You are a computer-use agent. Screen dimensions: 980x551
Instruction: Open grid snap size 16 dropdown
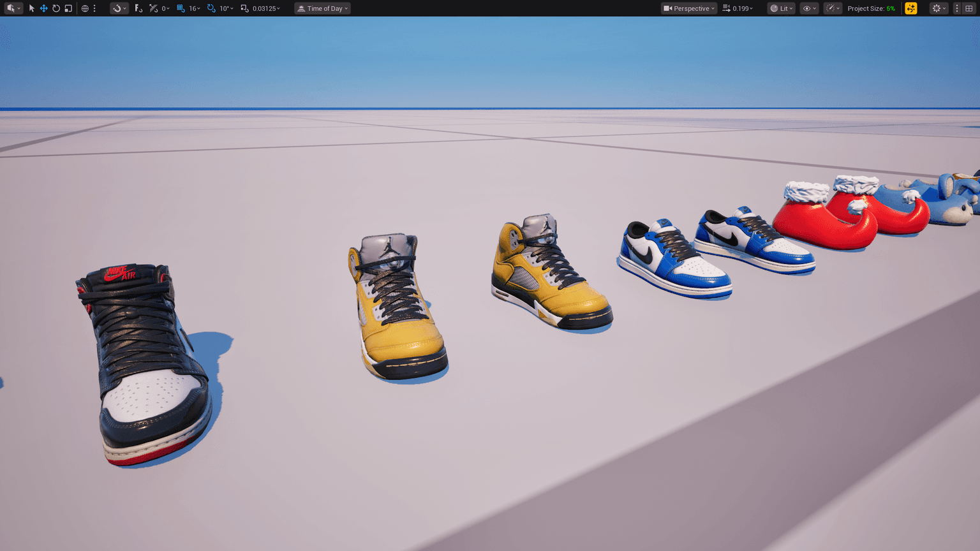point(195,8)
